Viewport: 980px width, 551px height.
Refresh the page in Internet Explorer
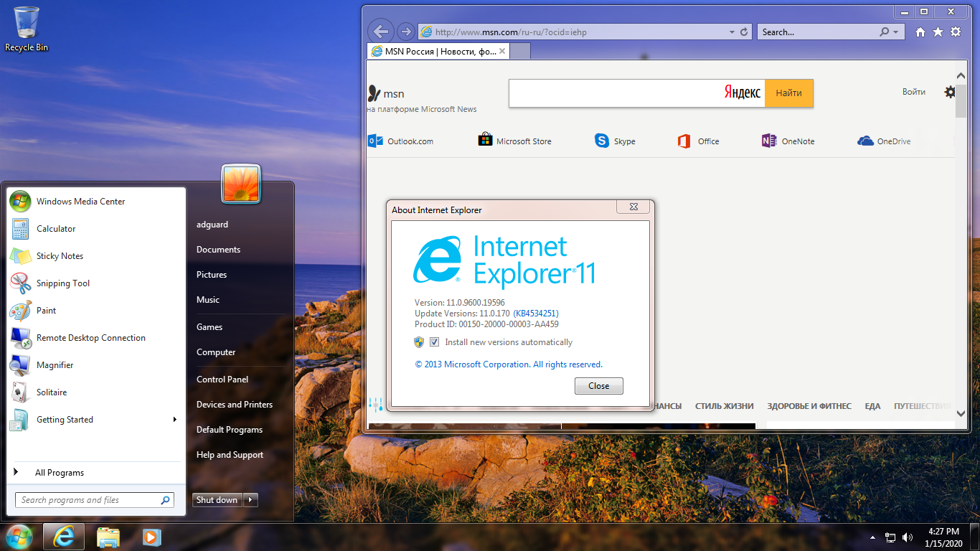tap(744, 32)
